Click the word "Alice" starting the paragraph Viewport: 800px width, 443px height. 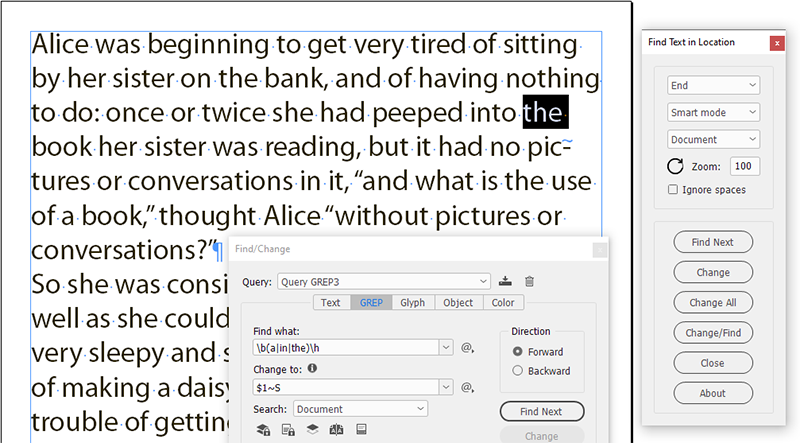60,44
